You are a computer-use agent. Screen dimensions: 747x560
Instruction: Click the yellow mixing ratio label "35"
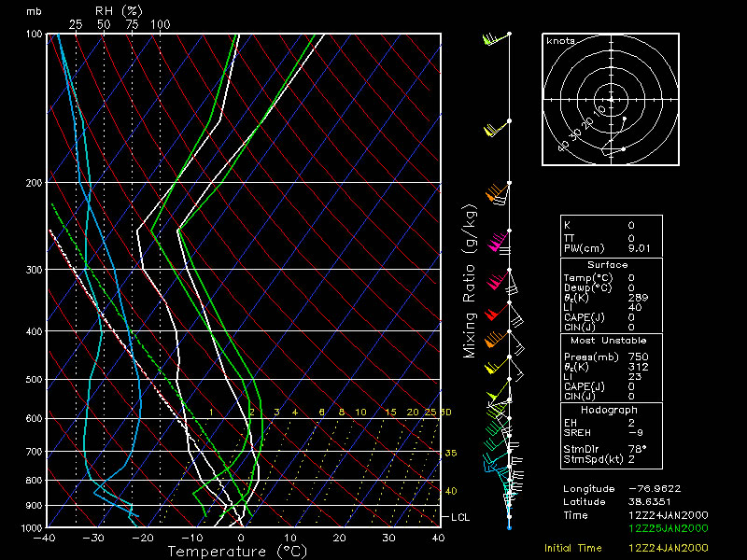[451, 454]
